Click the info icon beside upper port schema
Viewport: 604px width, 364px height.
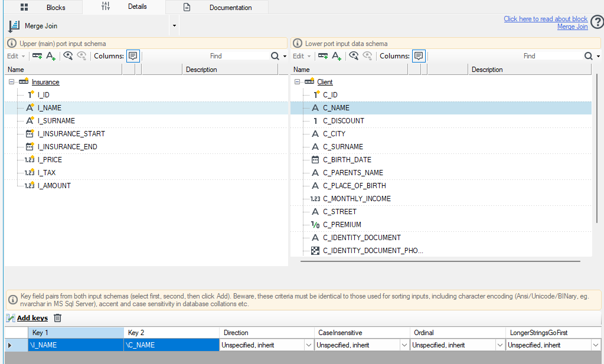click(x=12, y=43)
